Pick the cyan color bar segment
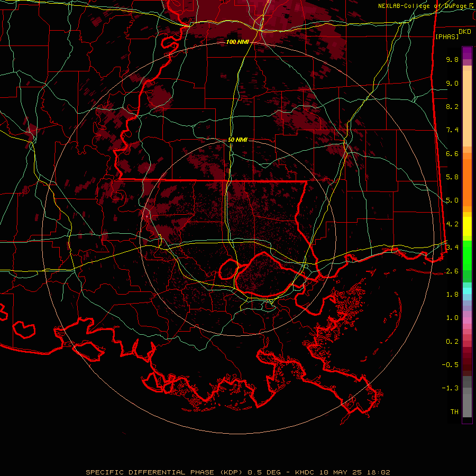This screenshot has height=476, width=476. [467, 290]
